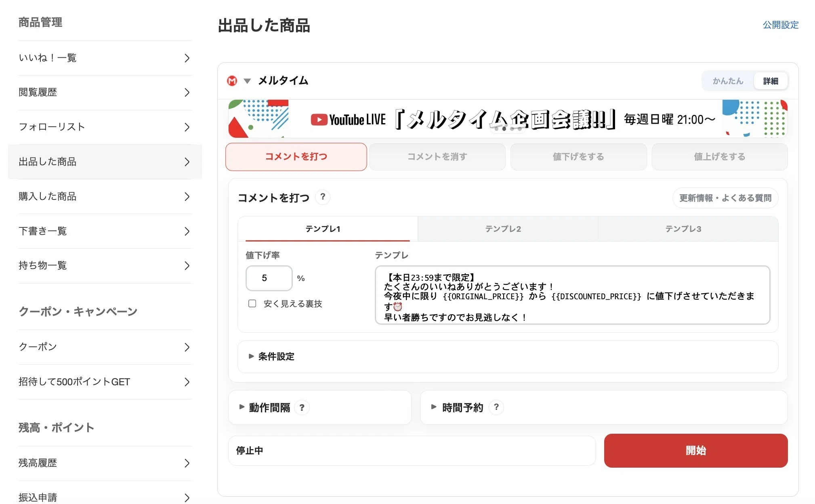Open 閲覧履歴 in sidebar

[105, 92]
